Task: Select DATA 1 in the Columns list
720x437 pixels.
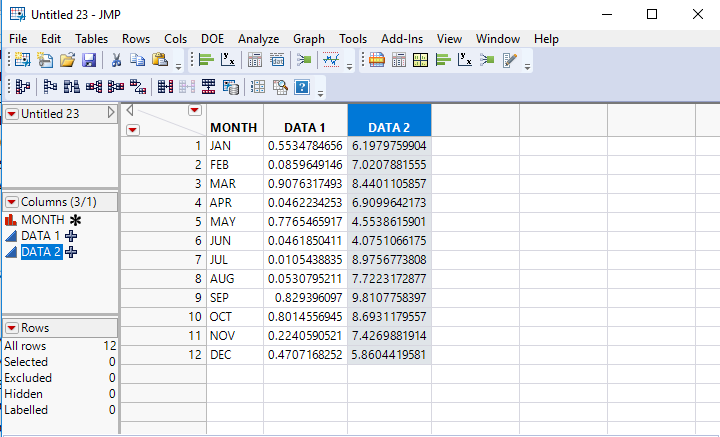Action: click(x=40, y=236)
